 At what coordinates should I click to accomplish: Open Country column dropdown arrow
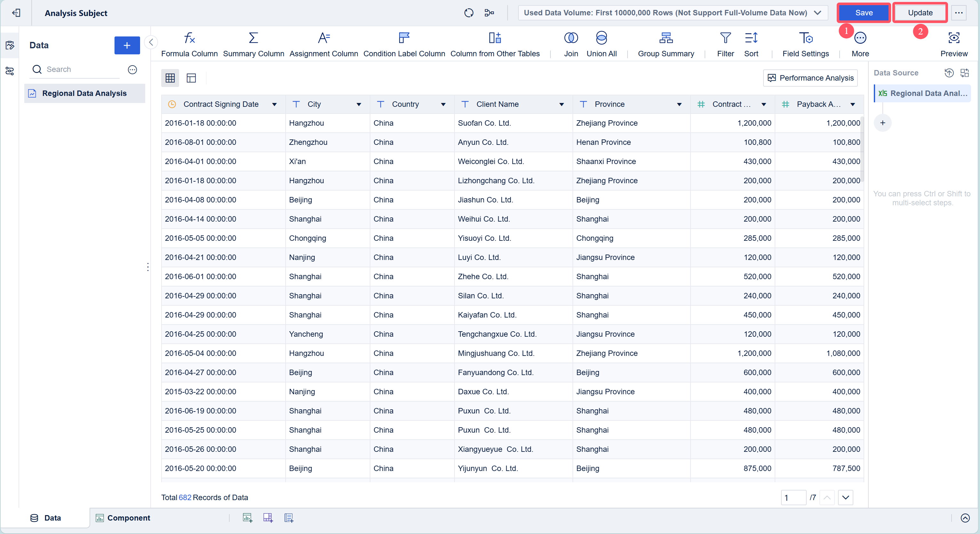(443, 104)
